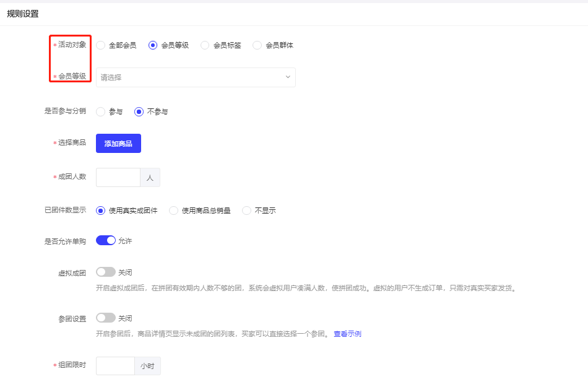The width and height of the screenshot is (588, 387).
Task: Enable the 虚拟成团 switch
Action: pyautogui.click(x=106, y=272)
